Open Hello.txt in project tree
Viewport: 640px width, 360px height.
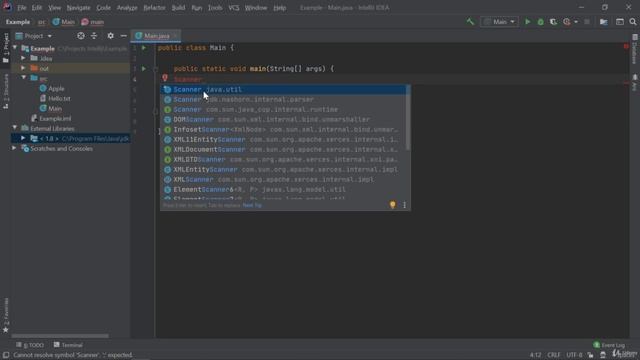[x=55, y=98]
